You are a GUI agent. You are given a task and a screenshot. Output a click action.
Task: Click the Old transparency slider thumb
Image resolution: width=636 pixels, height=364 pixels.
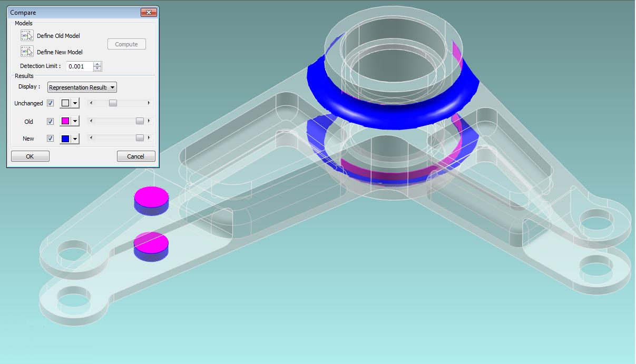pos(140,121)
